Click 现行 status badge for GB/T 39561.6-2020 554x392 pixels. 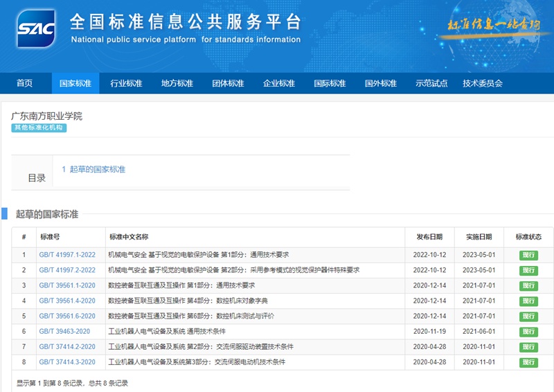tap(528, 317)
